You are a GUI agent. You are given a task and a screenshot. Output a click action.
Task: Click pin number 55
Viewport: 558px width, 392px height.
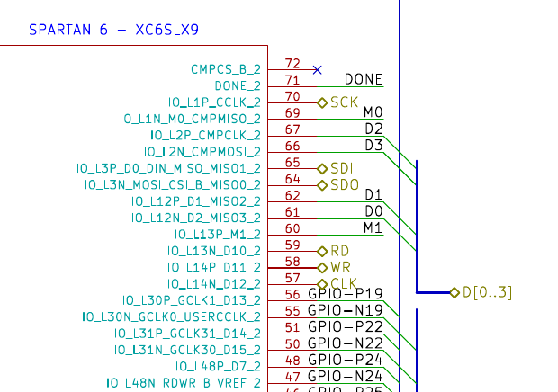(292, 311)
